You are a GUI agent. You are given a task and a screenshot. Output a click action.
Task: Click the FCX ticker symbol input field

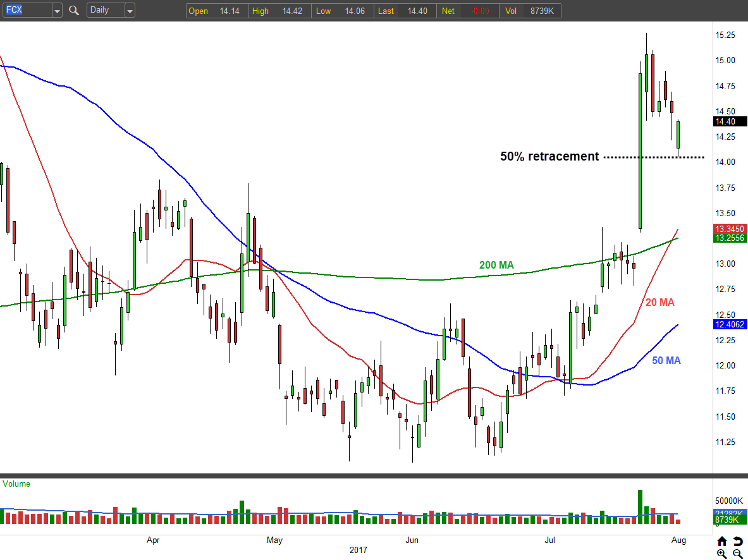[27, 10]
